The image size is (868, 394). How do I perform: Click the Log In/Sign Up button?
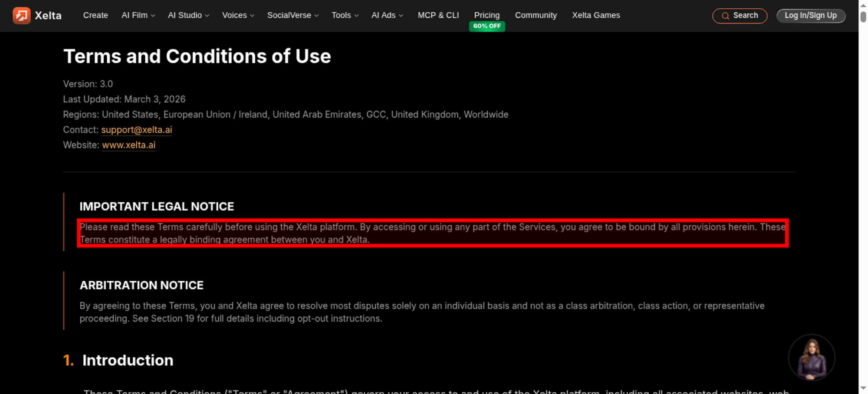(811, 16)
